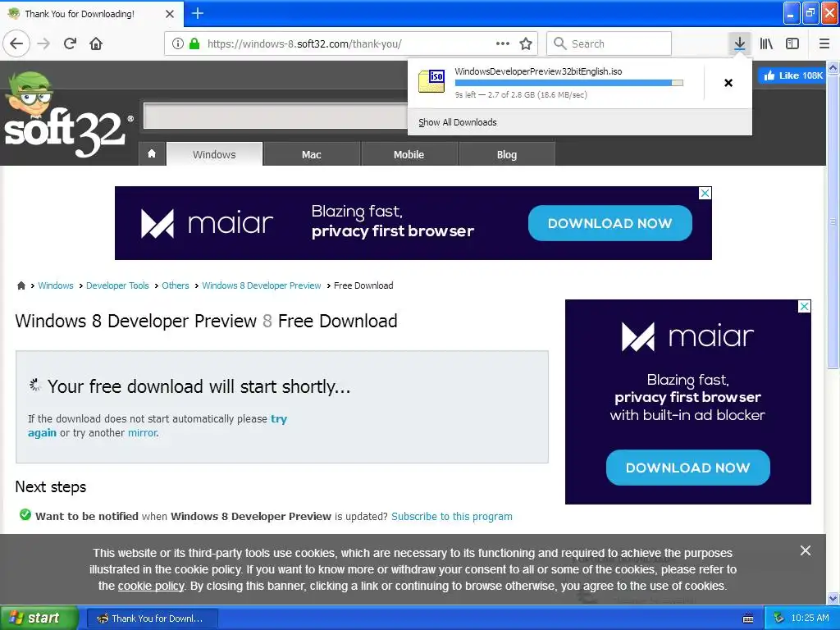Open the cookie policy link
Image resolution: width=840 pixels, height=630 pixels.
pos(151,586)
